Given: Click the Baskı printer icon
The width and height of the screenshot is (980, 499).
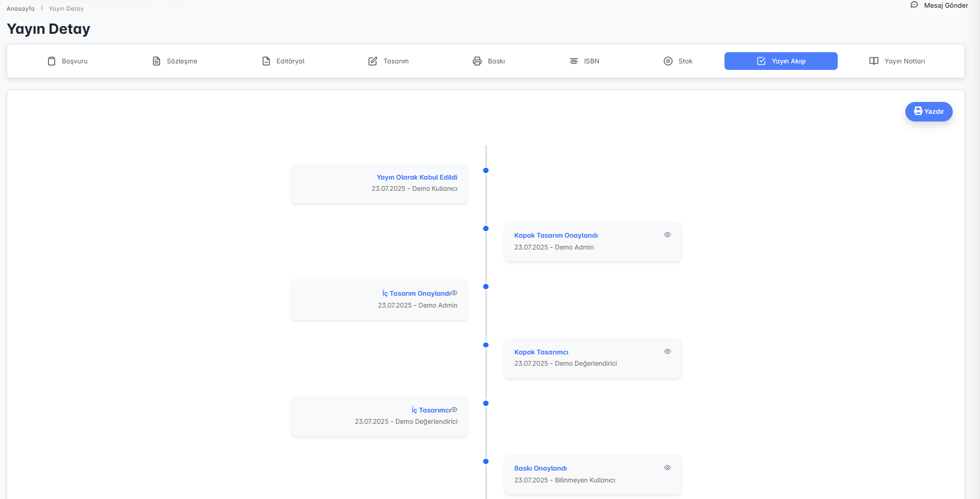Looking at the screenshot, I should pos(477,61).
